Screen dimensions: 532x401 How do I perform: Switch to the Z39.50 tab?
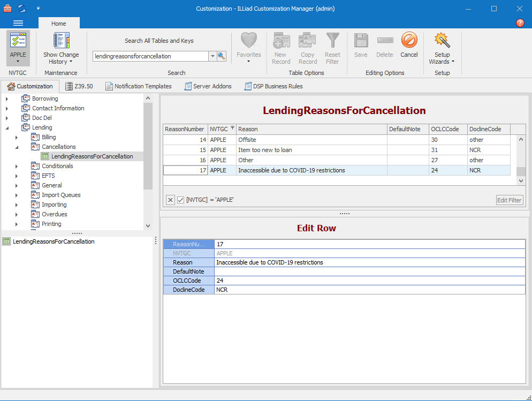[79, 86]
